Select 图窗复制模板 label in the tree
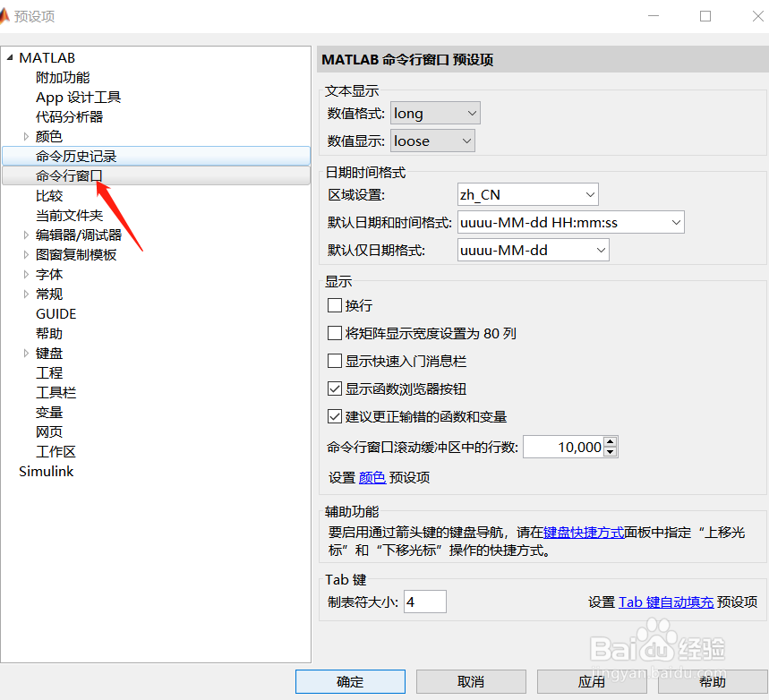The image size is (769, 700). pyautogui.click(x=76, y=254)
